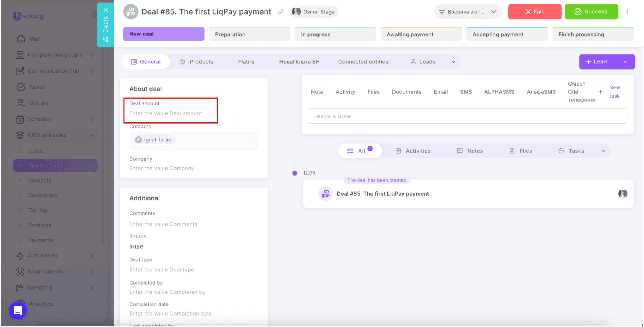
Task: Click the Completion date value field
Action: [x=170, y=314]
